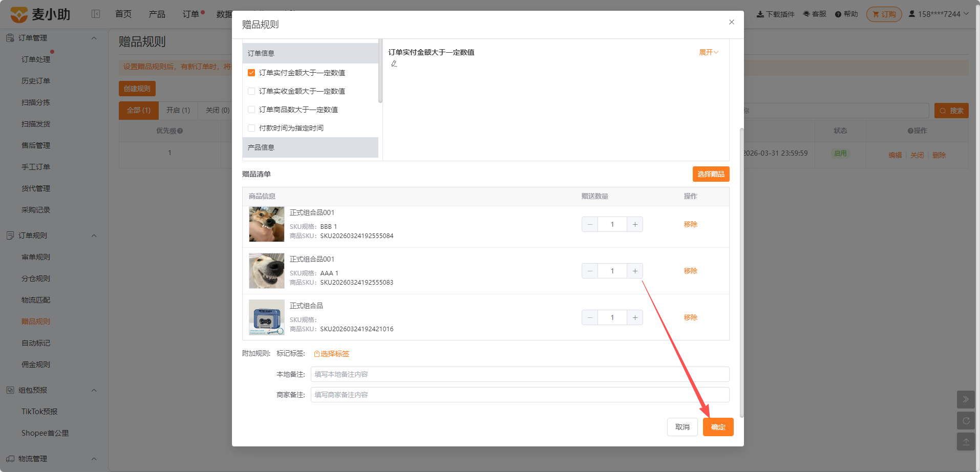Decrease quantity for SKU ending 5083

coord(590,271)
